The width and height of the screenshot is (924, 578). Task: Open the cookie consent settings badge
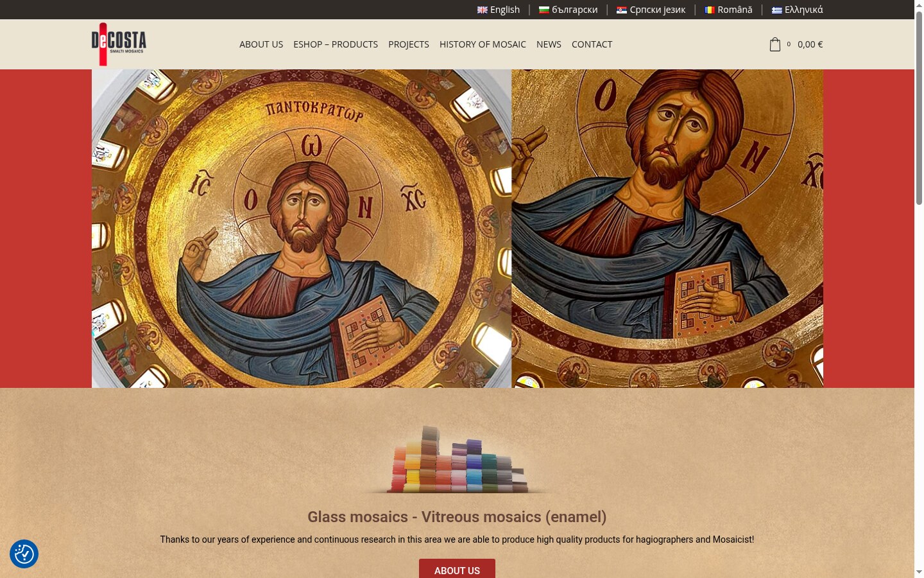pos(24,554)
